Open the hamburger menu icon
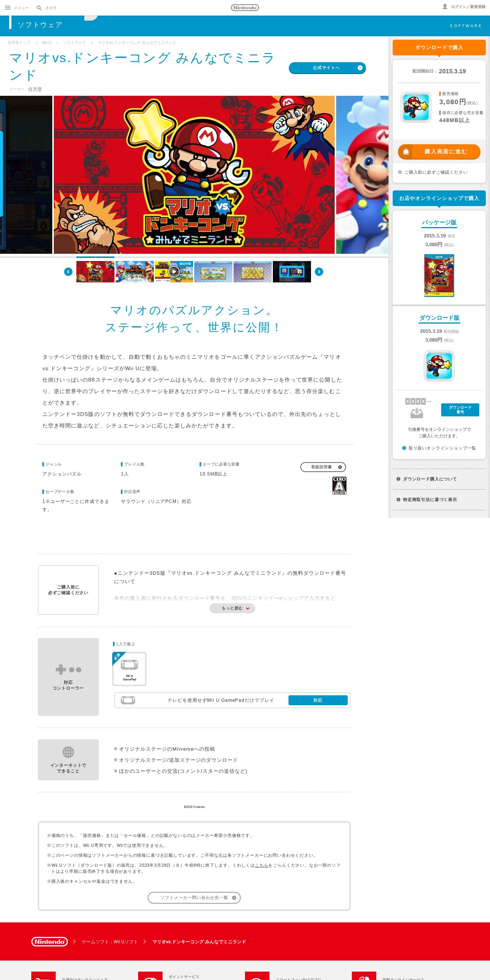The height and width of the screenshot is (980, 490). click(8, 8)
